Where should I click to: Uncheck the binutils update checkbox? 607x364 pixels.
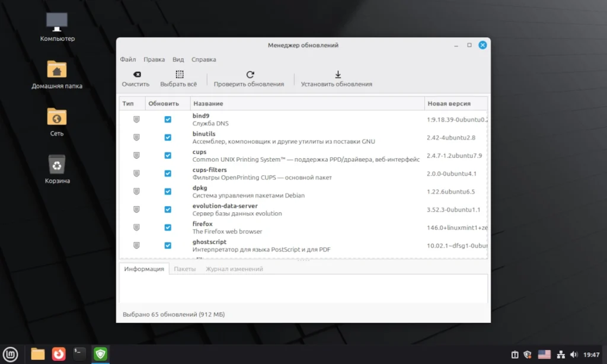168,137
